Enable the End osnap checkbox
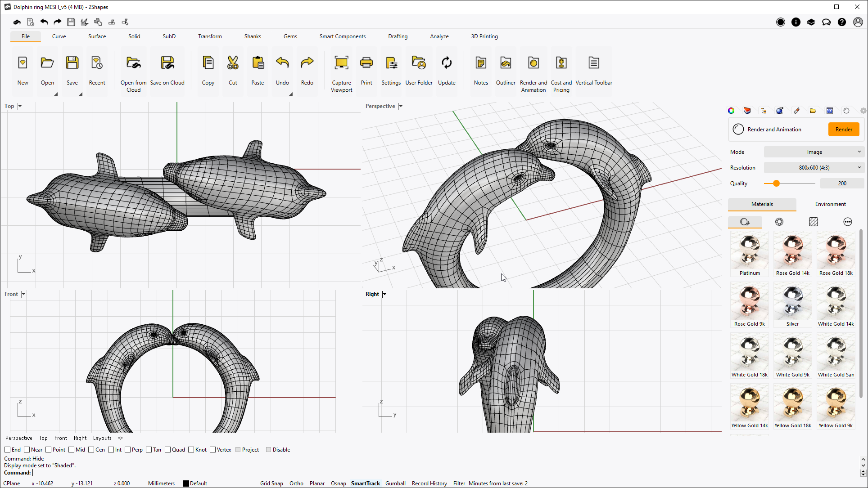The height and width of the screenshot is (488, 868). click(x=8, y=449)
